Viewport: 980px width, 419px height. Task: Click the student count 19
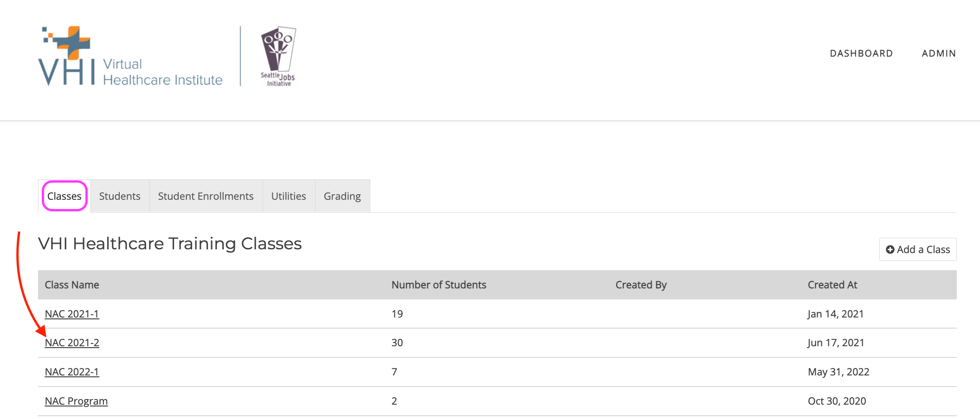pos(397,314)
